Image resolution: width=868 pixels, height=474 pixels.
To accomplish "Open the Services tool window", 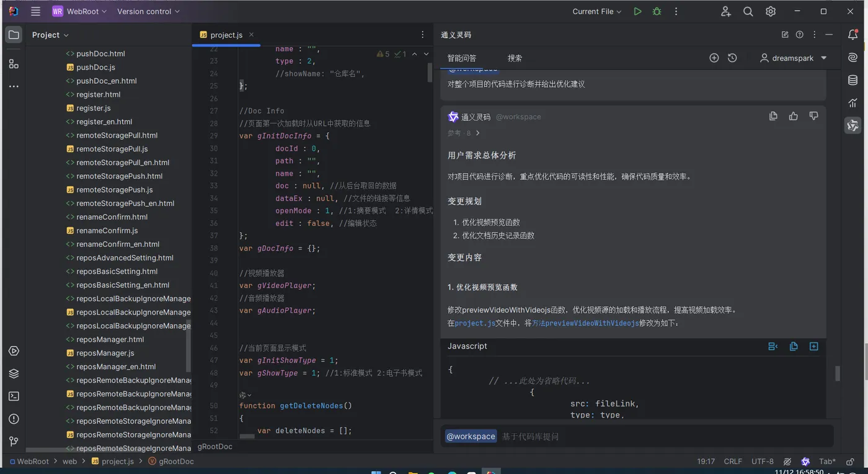I will (14, 351).
